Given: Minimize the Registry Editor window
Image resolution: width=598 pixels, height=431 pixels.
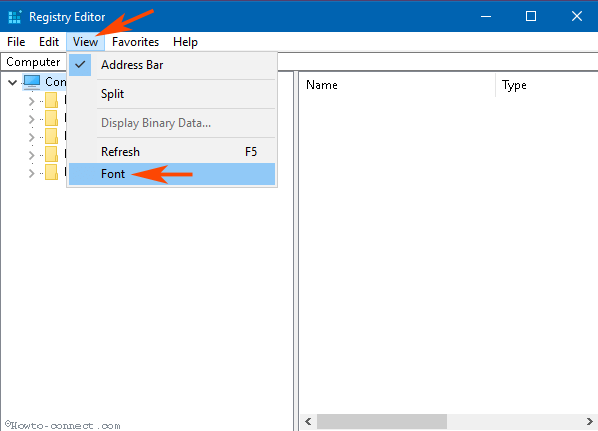Looking at the screenshot, I should tap(486, 16).
